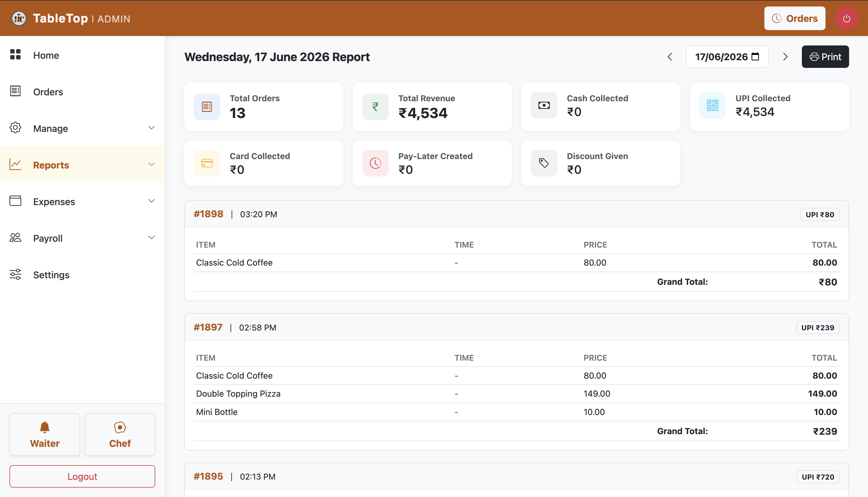Switch to Chef view button
This screenshot has width=868, height=497.
coord(120,434)
